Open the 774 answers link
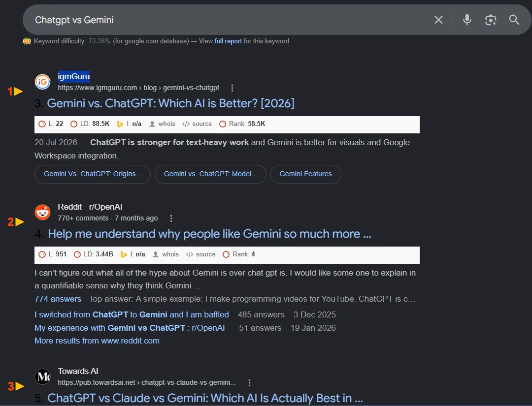The image size is (532, 406). [x=58, y=299]
